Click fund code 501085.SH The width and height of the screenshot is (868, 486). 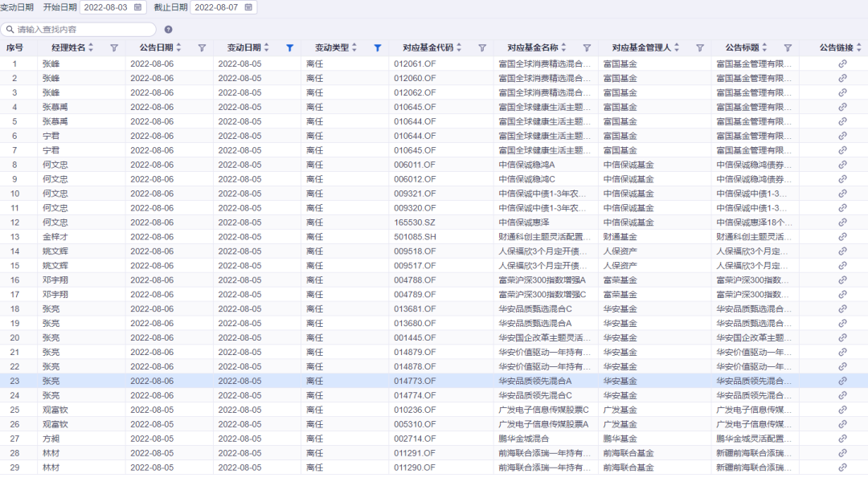[x=415, y=236]
